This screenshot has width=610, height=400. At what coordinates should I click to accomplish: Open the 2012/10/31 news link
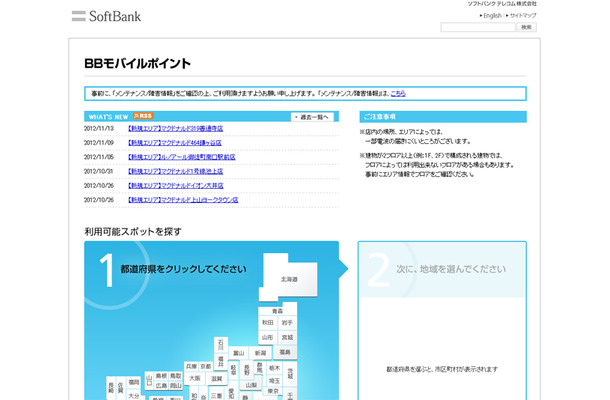coord(175,171)
